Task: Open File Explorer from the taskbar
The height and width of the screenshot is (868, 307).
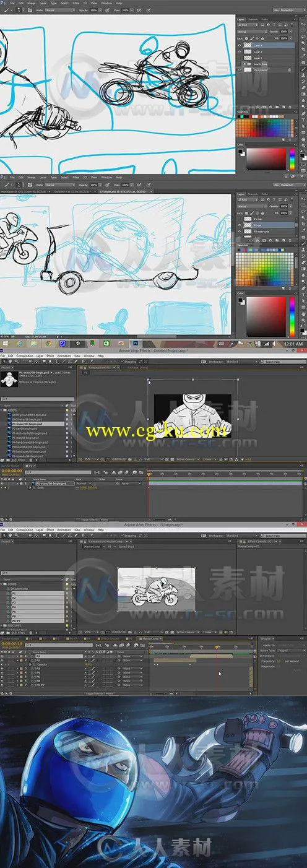Action: point(33,342)
